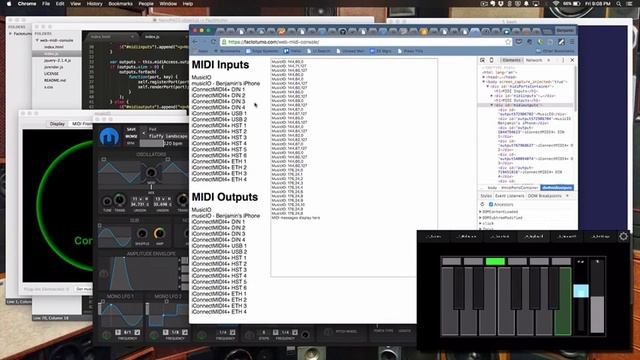Select body in DevTools breadcrumb

click(x=492, y=188)
